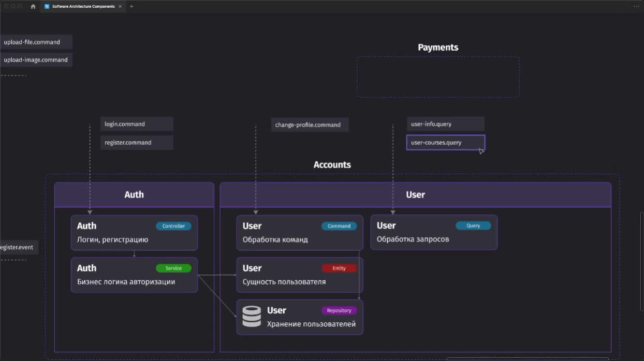Select the upload-image.command node
The image size is (644, 361).
[x=36, y=60]
